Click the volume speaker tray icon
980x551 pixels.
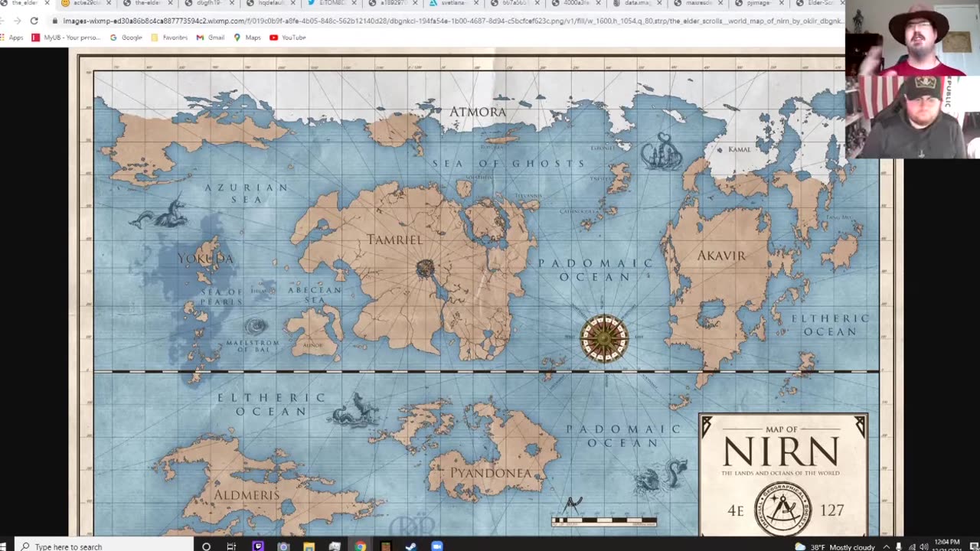tap(924, 546)
